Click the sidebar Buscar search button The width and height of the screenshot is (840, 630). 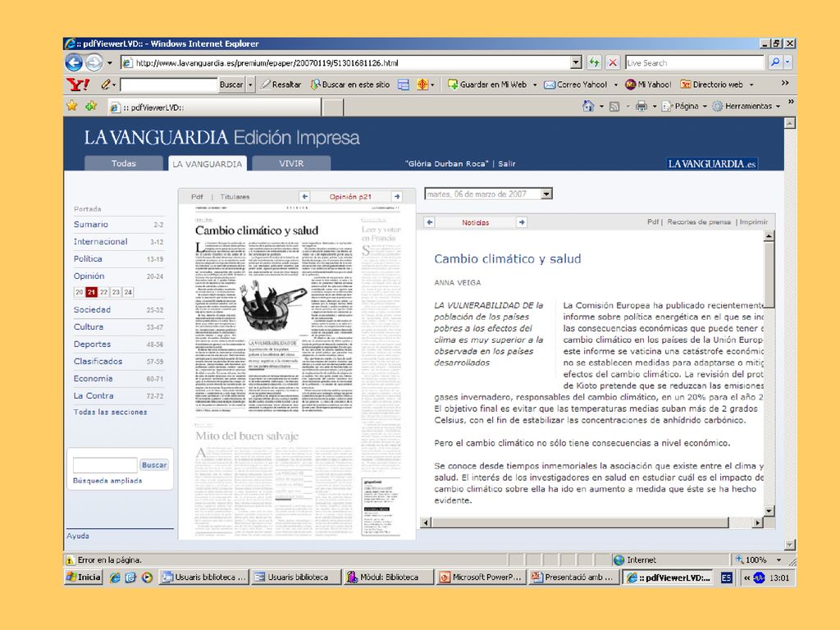(x=153, y=465)
